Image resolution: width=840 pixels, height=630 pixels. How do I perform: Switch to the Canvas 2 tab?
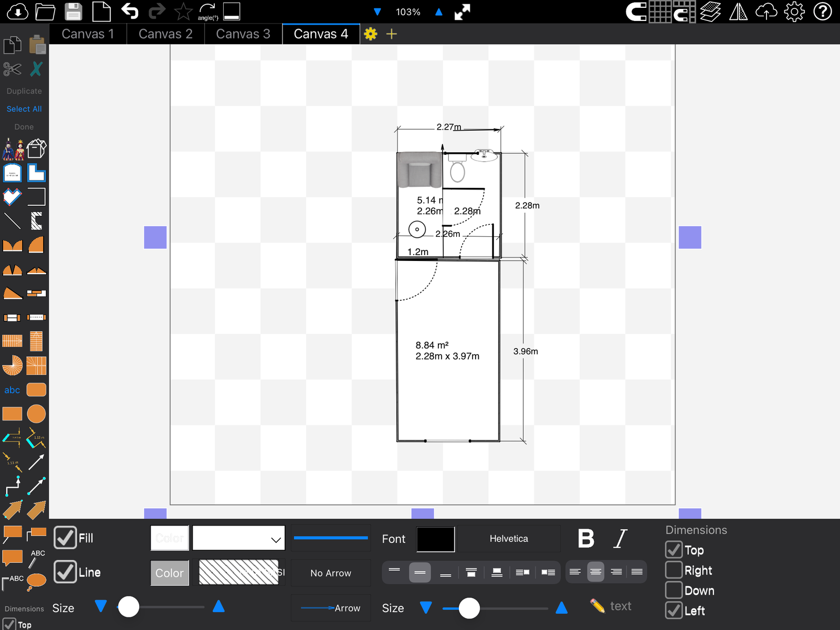(x=165, y=34)
